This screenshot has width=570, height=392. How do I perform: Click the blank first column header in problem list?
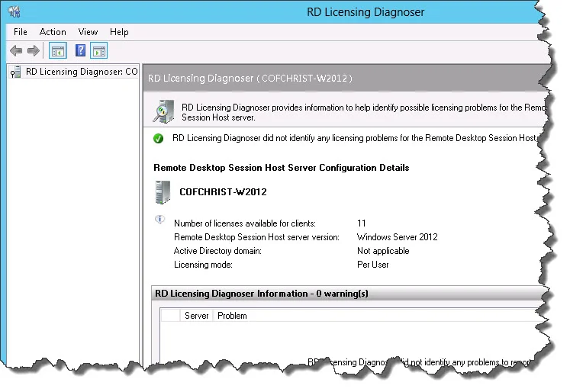tap(170, 316)
